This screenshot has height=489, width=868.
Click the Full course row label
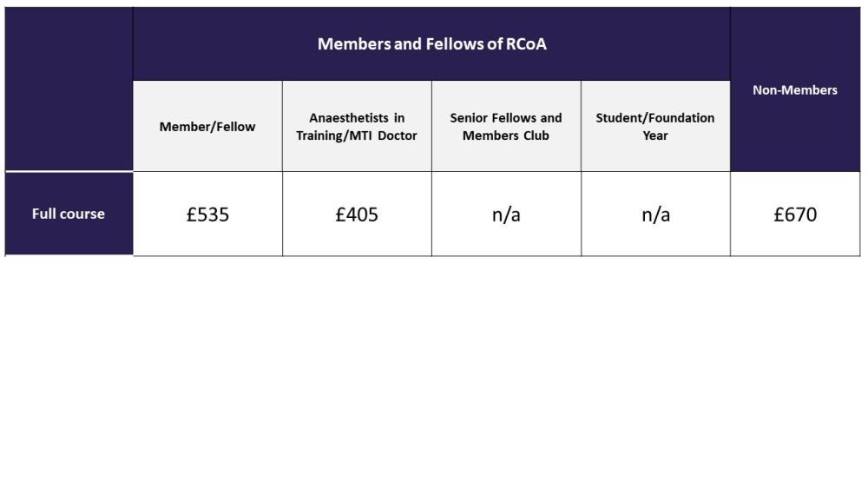point(69,214)
